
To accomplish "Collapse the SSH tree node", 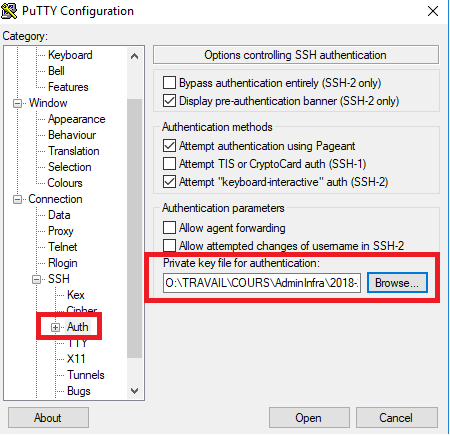I will tap(36, 279).
